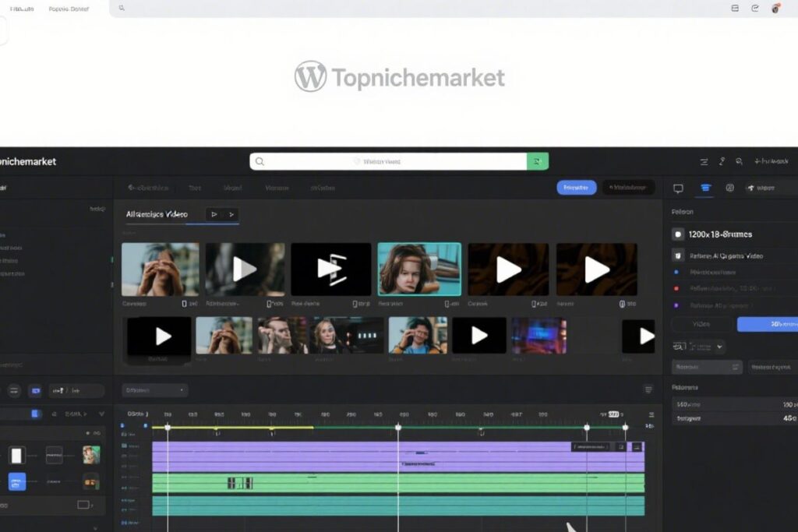
Task: Select the red dot option in the right panel
Action: click(676, 288)
